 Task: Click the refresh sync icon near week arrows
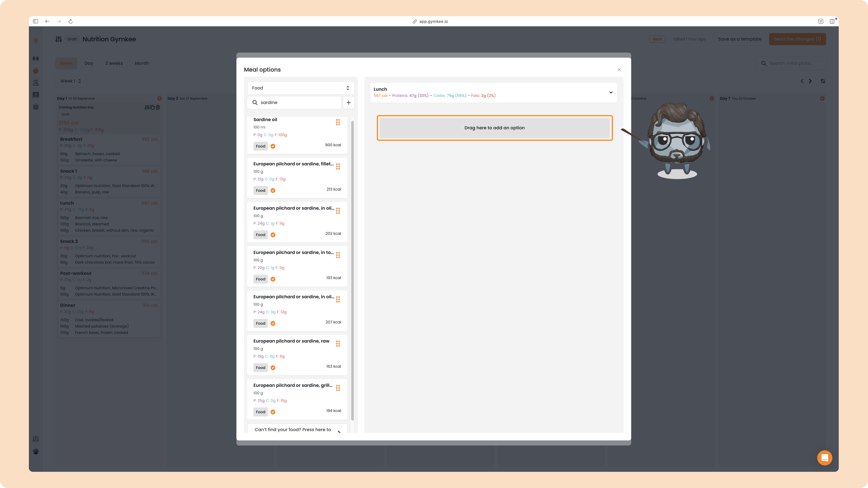tap(823, 81)
